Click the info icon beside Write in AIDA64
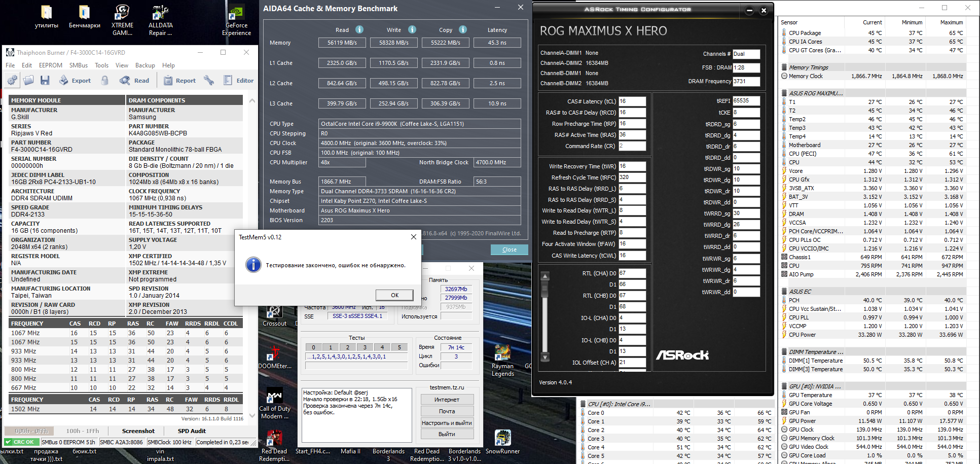The image size is (980, 464). 412,29
